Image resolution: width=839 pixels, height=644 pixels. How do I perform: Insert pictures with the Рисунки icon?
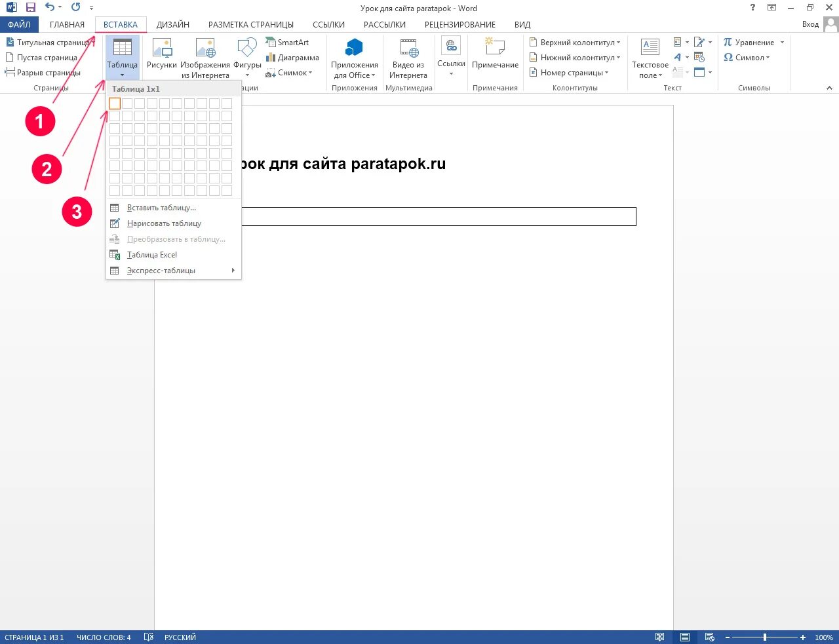pyautogui.click(x=162, y=54)
